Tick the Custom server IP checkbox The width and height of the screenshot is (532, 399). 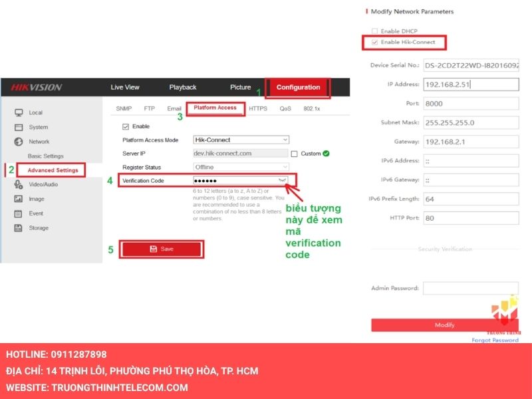(294, 154)
